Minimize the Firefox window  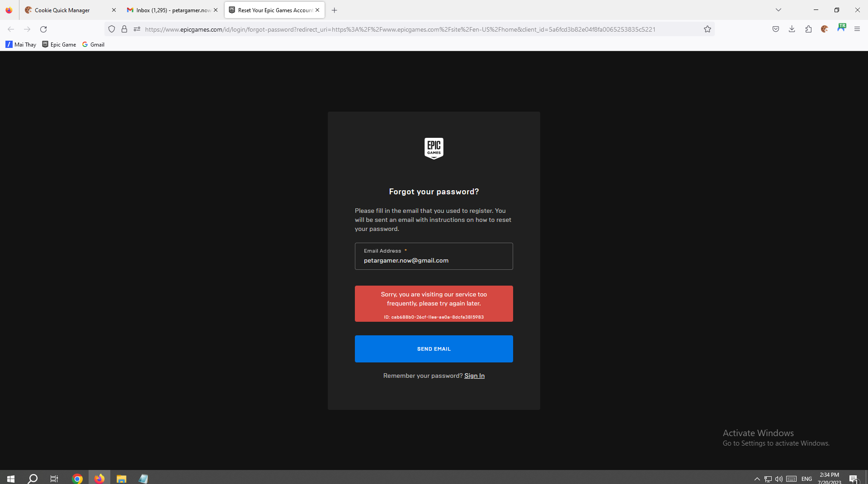point(816,10)
